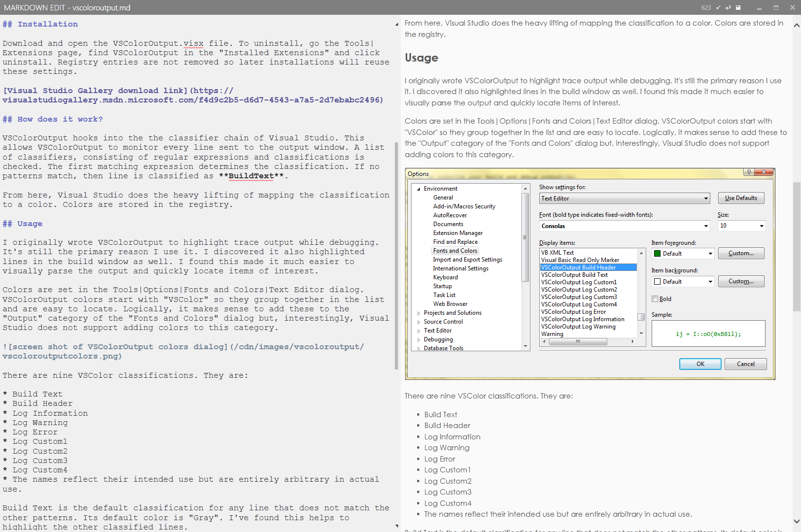Click editor pane scroll-down arrow

397,526
